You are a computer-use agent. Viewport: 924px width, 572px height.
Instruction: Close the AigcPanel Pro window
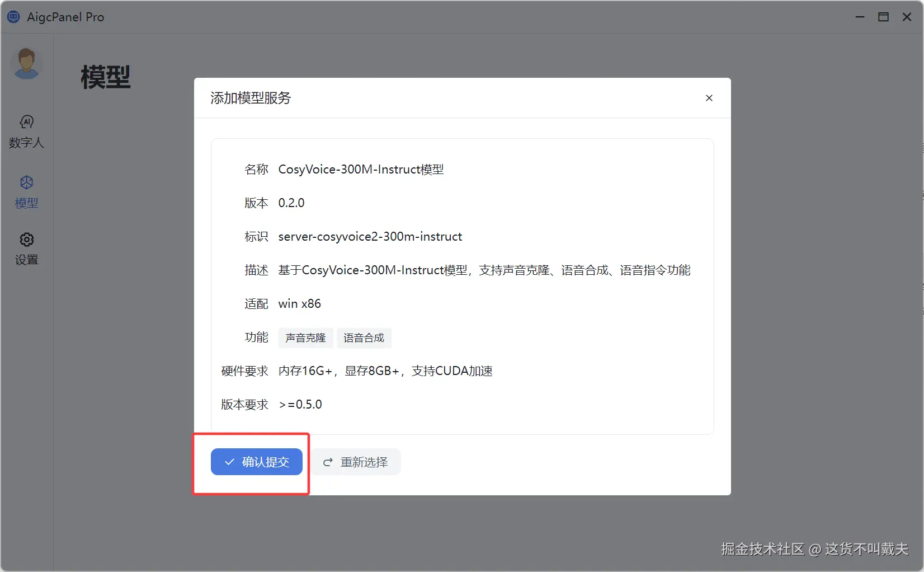[907, 17]
